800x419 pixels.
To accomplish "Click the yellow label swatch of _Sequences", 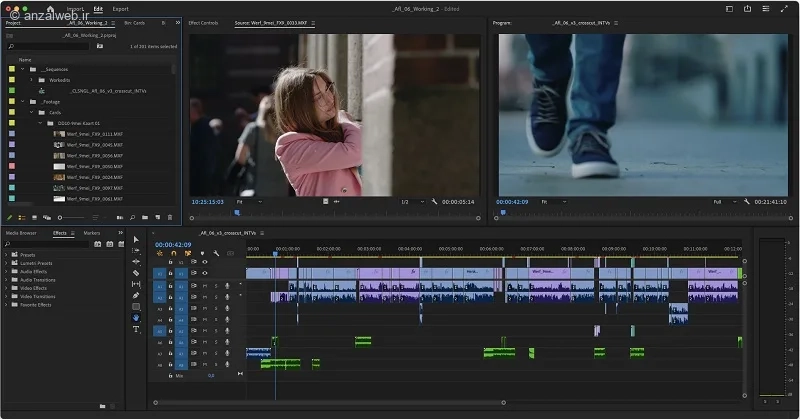I will (x=12, y=69).
